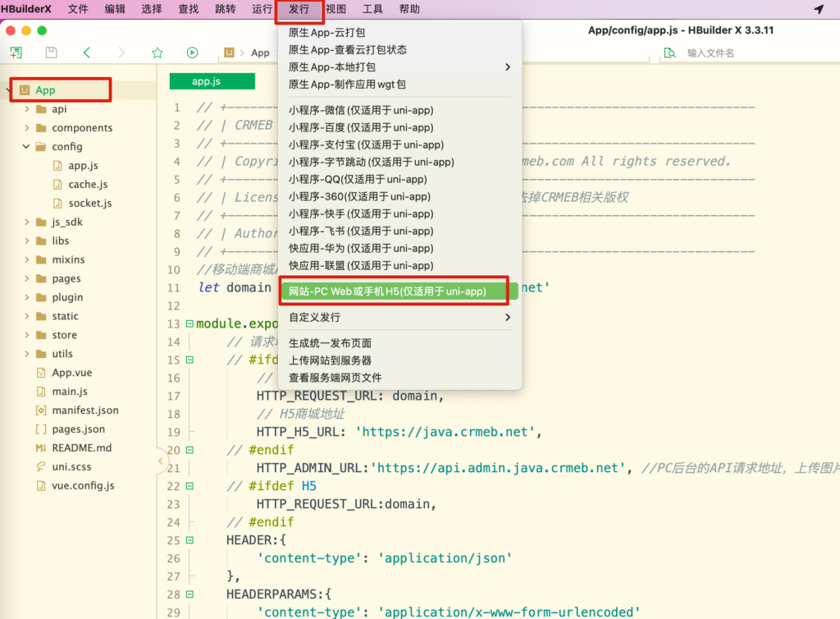The width and height of the screenshot is (840, 619).
Task: Click the cache.js file icon
Action: pos(57,185)
